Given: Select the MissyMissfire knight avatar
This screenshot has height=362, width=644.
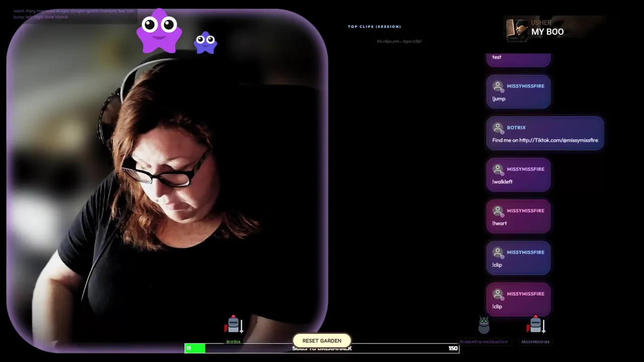Looking at the screenshot, I should [536, 325].
